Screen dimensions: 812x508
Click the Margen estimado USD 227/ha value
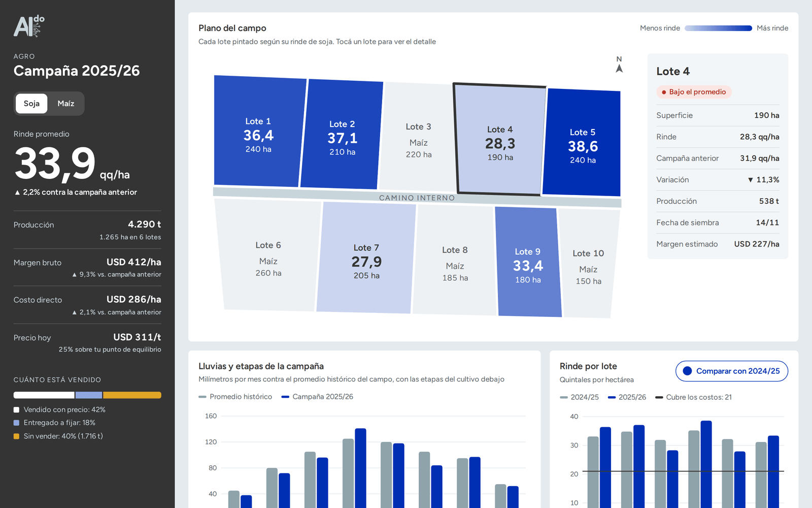(757, 244)
